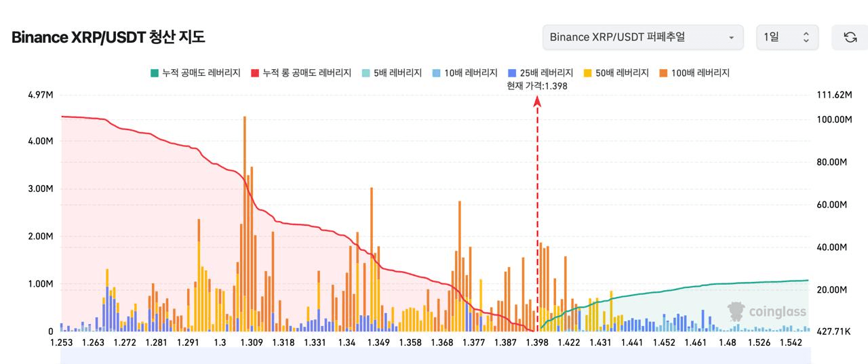Click the tallest orange bar near 1.309
This screenshot has height=364, width=868.
(244, 224)
